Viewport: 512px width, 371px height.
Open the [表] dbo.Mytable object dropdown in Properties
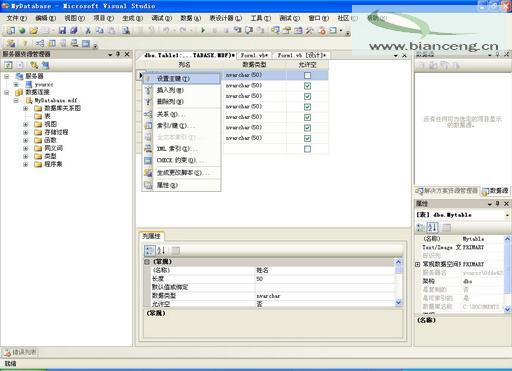click(507, 215)
